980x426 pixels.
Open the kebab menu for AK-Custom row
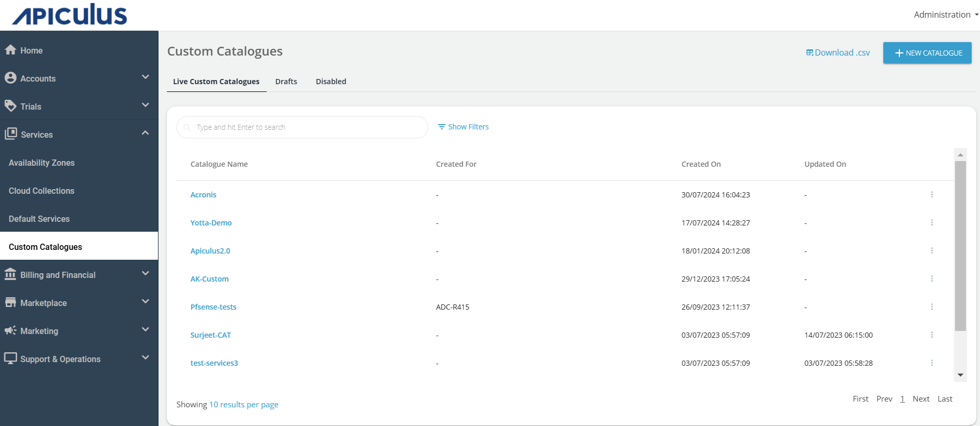tap(932, 279)
